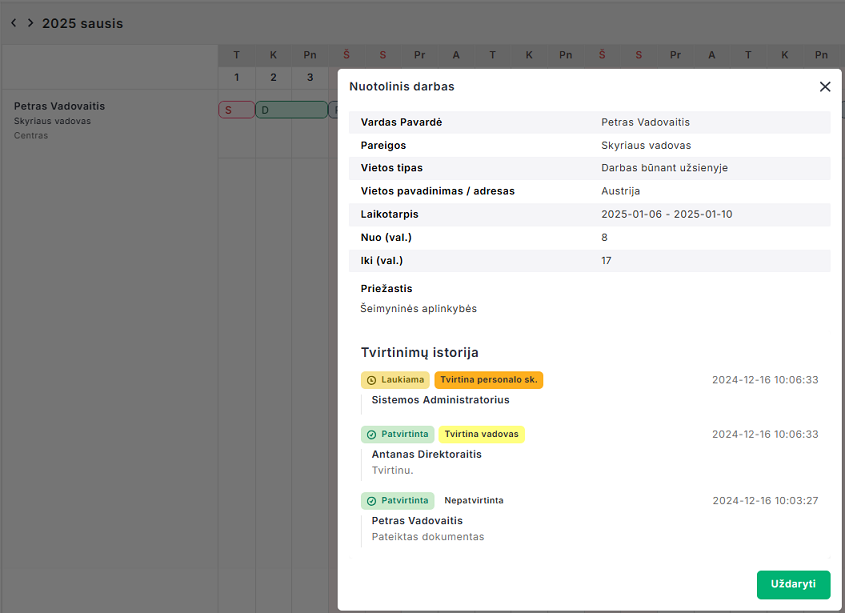The image size is (845, 613).
Task: Click the clock icon in Laukiama badge
Action: 372,380
